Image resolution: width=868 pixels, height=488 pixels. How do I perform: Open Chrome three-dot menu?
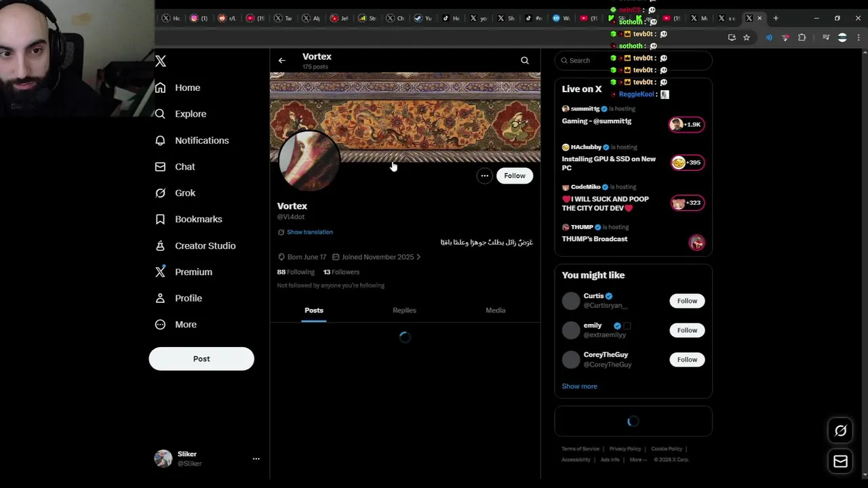tap(859, 37)
